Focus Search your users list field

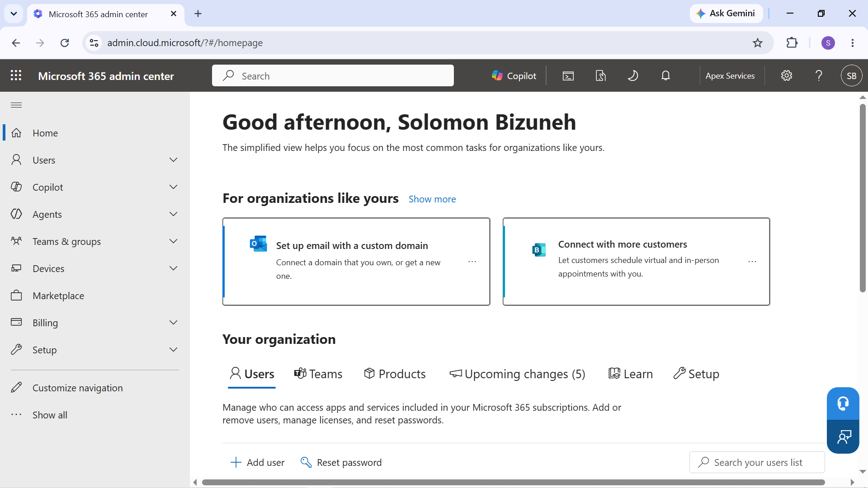point(757,462)
